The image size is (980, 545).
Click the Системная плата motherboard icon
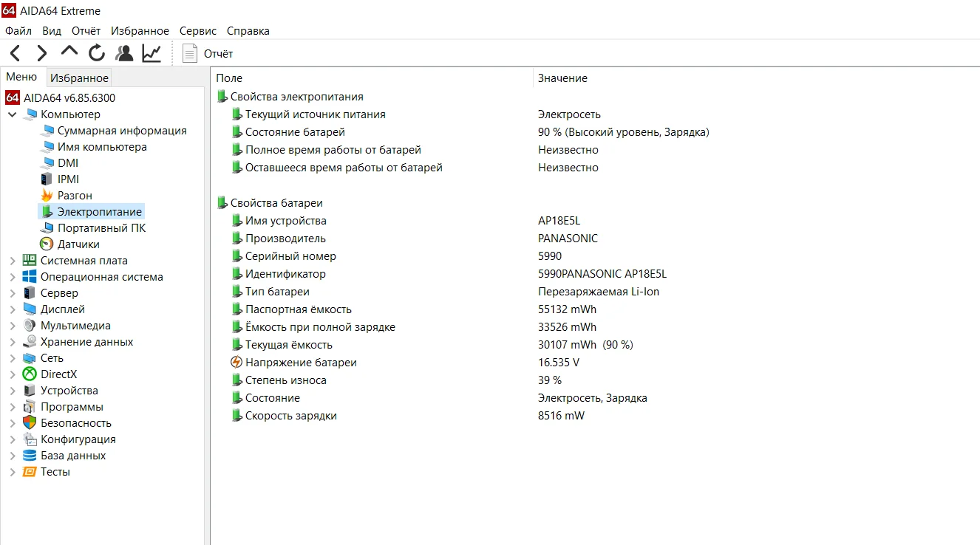pyautogui.click(x=30, y=261)
